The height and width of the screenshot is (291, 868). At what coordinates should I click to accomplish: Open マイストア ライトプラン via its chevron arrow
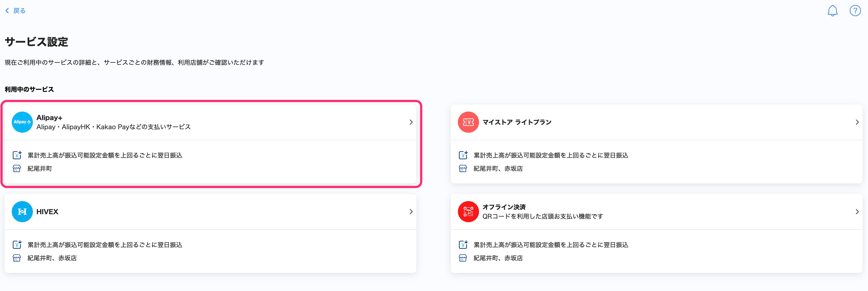click(857, 122)
